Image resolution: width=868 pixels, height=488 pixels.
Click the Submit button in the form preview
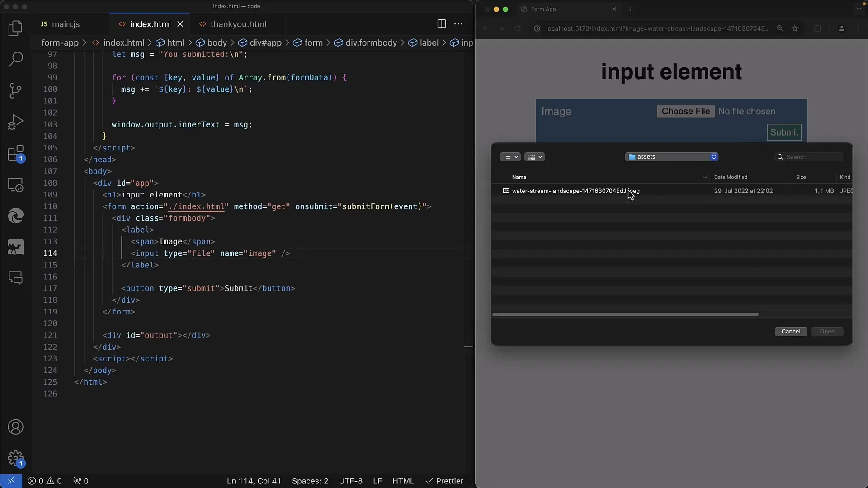coord(783,132)
